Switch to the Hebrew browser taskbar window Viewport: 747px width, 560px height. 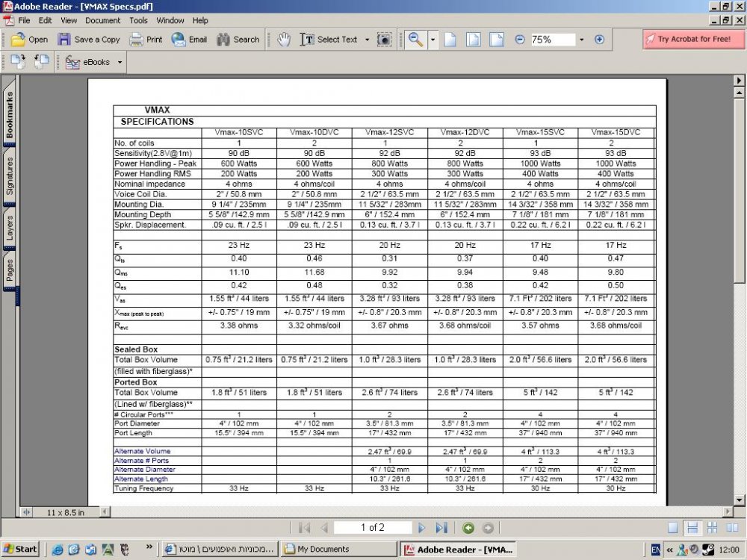pos(220,549)
